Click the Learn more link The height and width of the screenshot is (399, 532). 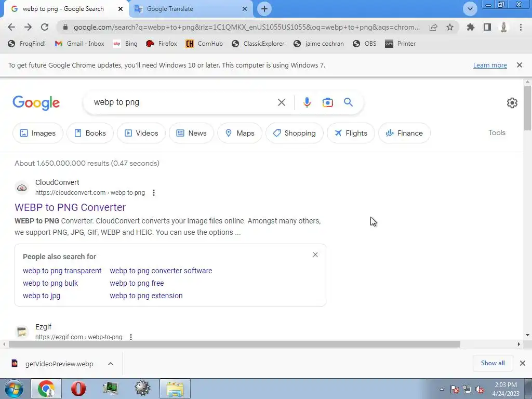490,65
